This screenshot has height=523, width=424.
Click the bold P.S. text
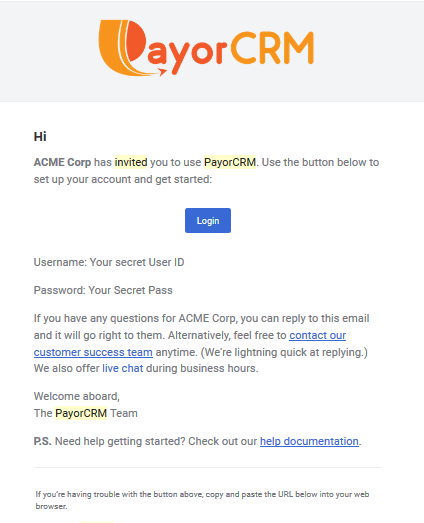click(x=43, y=441)
